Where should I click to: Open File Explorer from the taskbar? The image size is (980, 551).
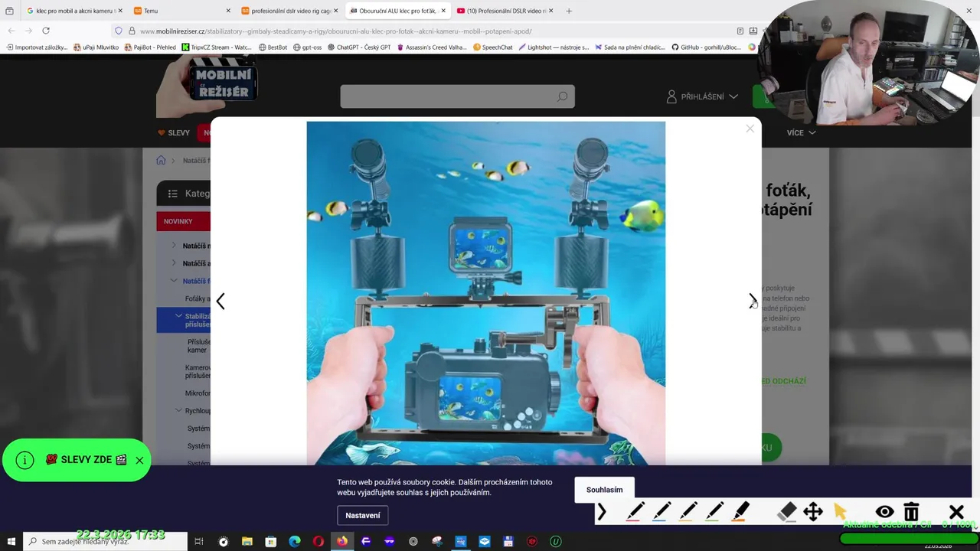247,542
